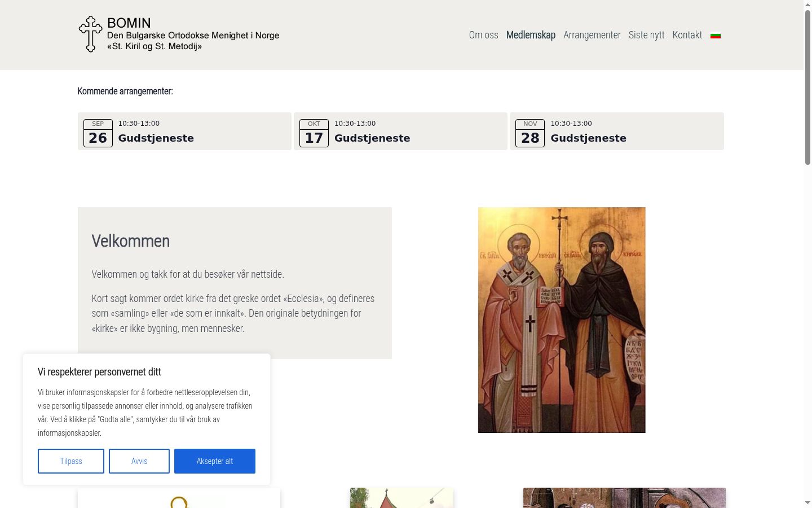
Task: Open the October Gudstjeneste event title
Action: [x=372, y=138]
